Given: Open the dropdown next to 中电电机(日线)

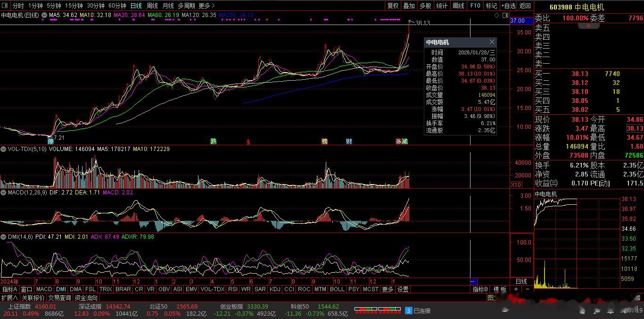Looking at the screenshot, I should point(44,15).
